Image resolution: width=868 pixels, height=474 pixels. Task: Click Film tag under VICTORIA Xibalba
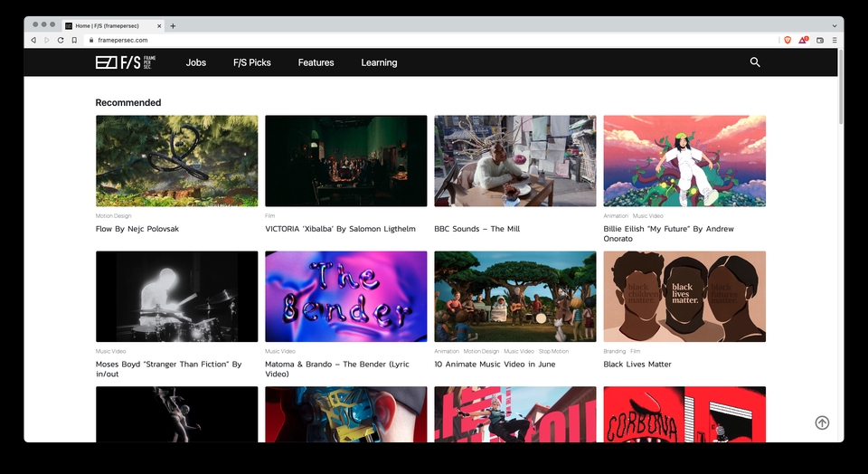point(269,216)
